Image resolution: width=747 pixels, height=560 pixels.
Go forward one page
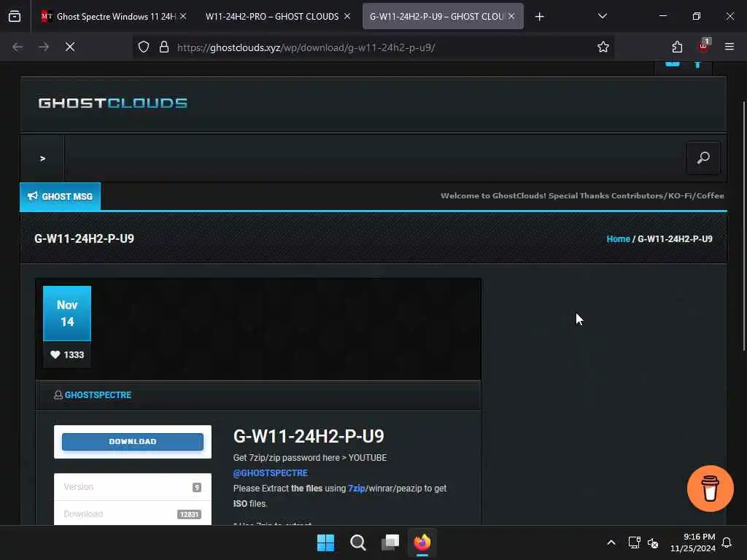(x=44, y=47)
